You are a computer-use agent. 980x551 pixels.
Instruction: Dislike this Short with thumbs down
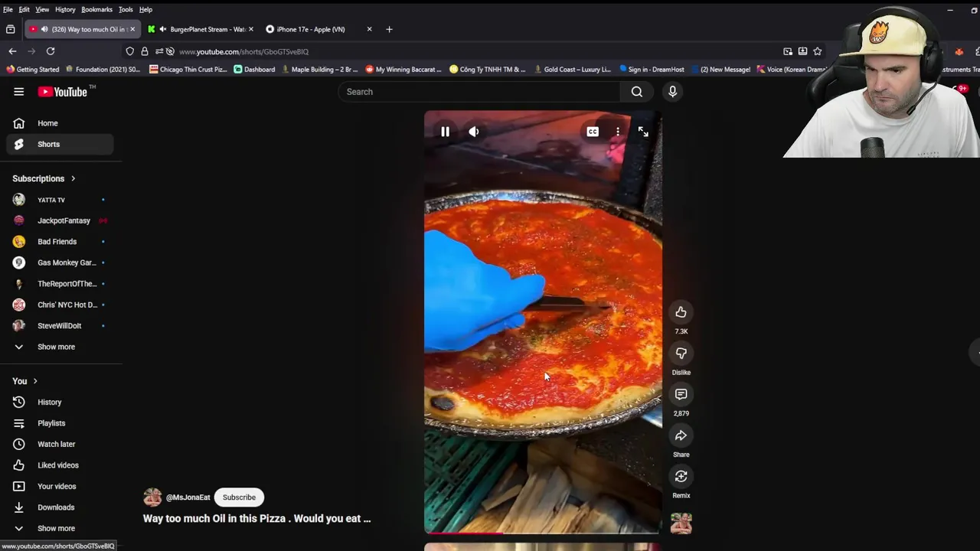[681, 353]
